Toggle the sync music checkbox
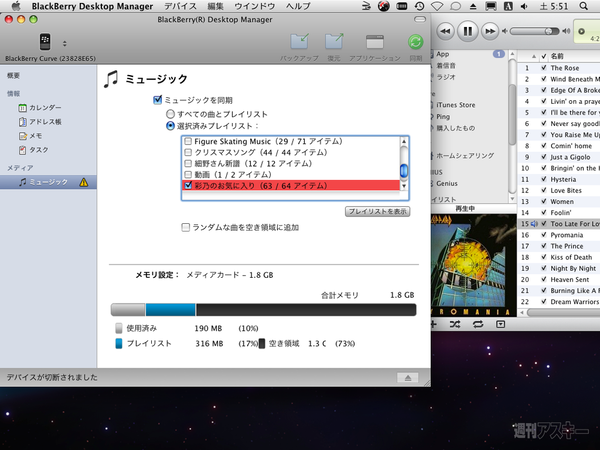The image size is (600, 450). [x=157, y=100]
